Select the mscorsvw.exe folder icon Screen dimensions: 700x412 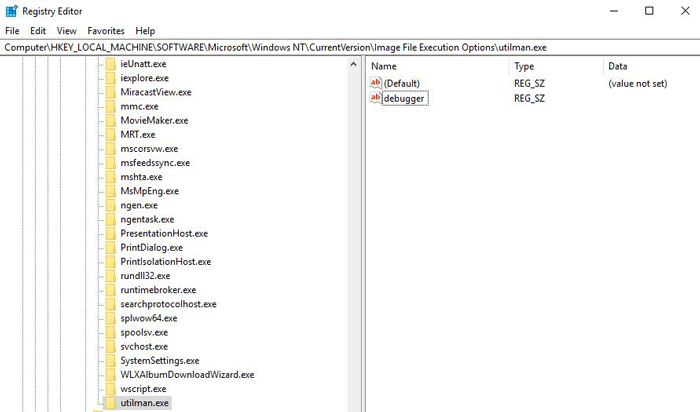click(x=111, y=149)
